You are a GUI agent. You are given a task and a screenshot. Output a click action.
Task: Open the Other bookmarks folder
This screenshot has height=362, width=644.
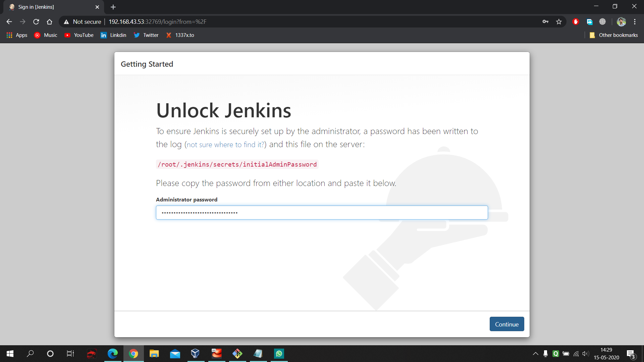point(614,35)
